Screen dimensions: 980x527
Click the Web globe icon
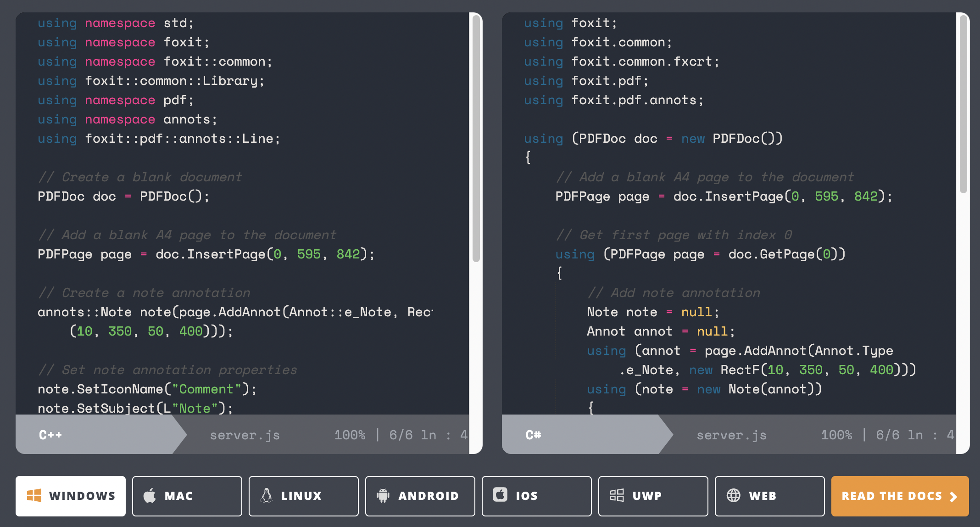(x=733, y=496)
